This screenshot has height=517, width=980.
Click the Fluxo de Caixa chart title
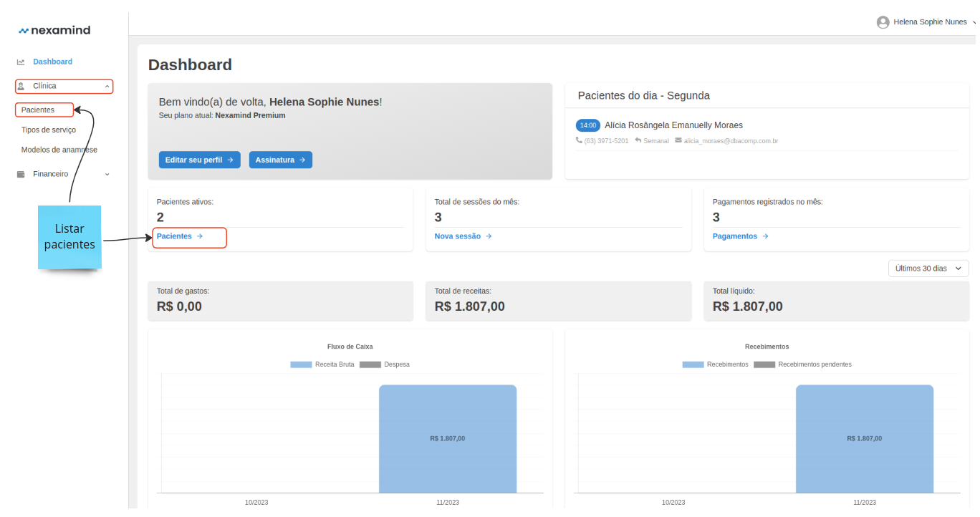[350, 347]
